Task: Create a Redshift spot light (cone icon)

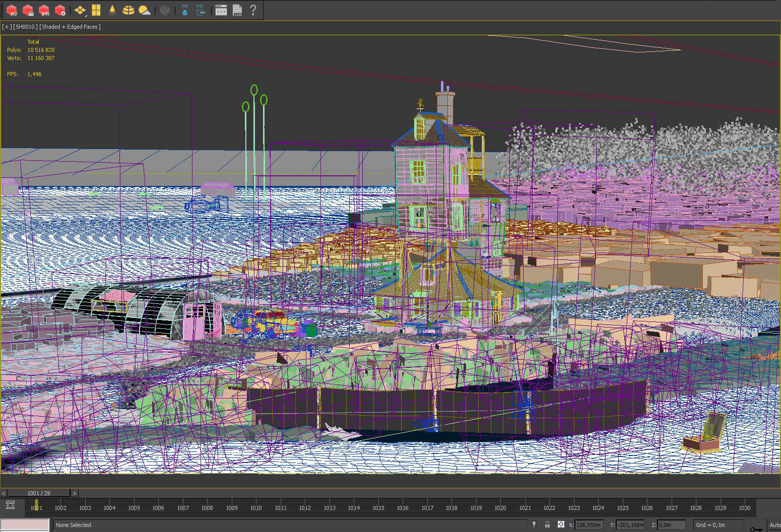Action: tap(112, 10)
